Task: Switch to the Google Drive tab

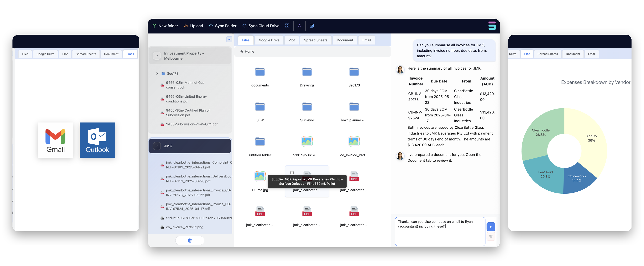Action: [269, 40]
